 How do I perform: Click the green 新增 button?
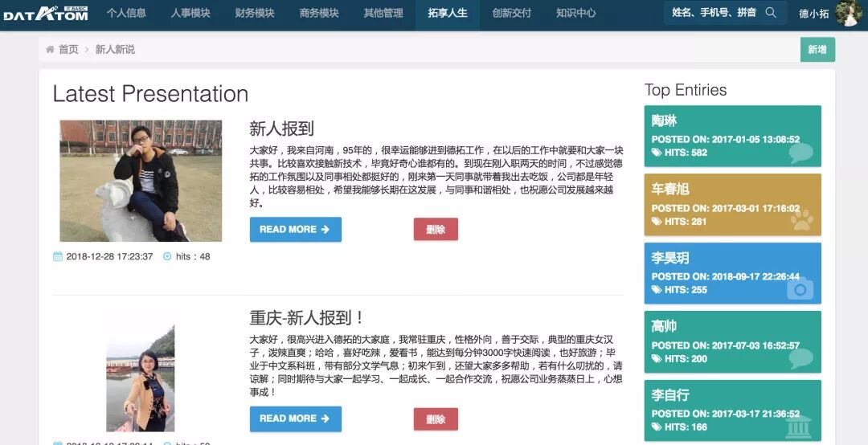pos(817,50)
